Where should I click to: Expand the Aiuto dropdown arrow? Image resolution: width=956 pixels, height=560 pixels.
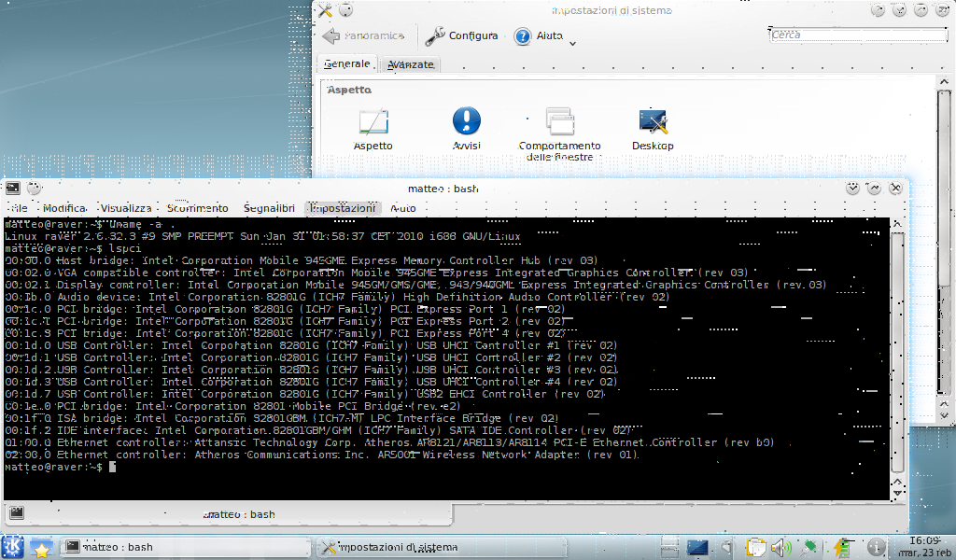tap(572, 41)
